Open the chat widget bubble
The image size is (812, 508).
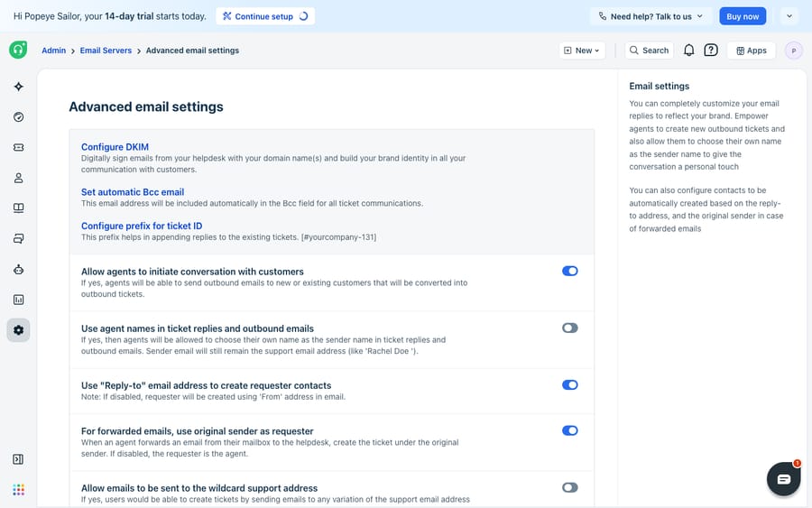tap(783, 479)
